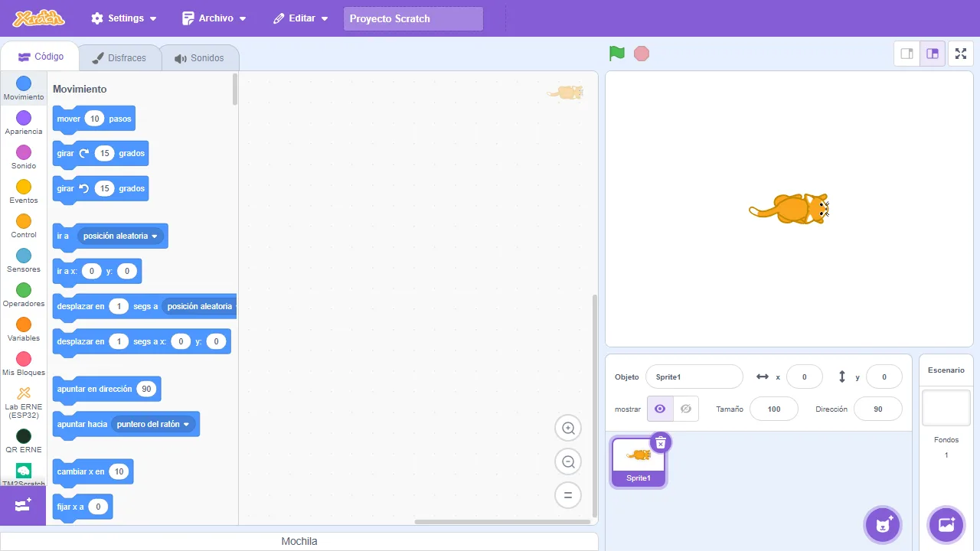Click the sprite name field 'Sprite1'
Image resolution: width=980 pixels, height=551 pixels.
(694, 377)
